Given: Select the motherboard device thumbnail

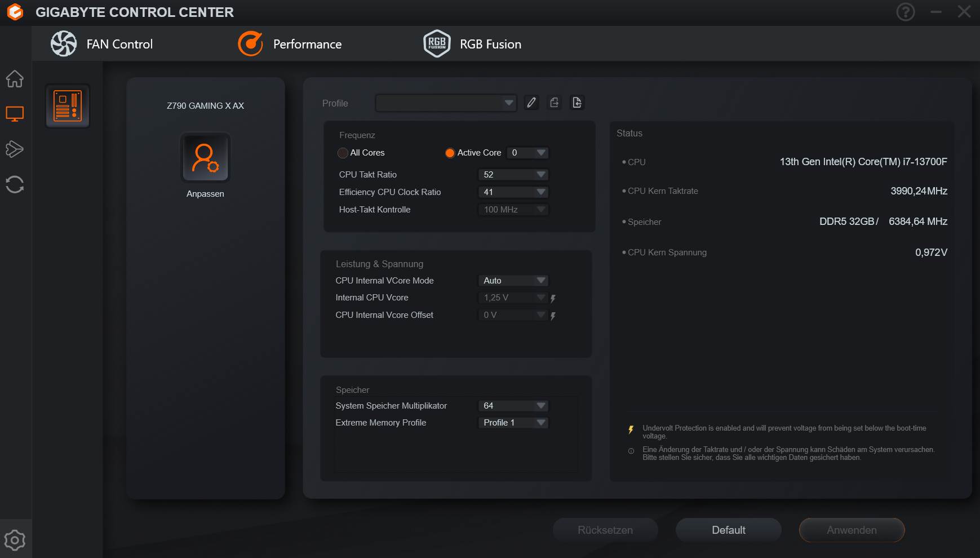Looking at the screenshot, I should (68, 106).
